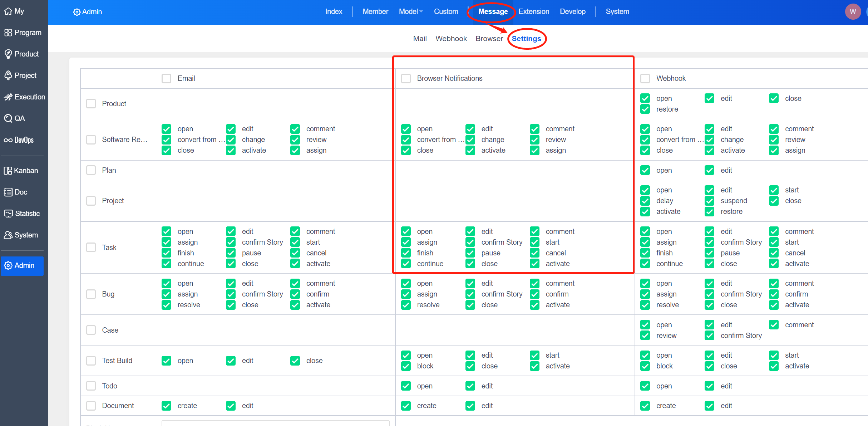Open Extension in top navigation

(534, 11)
